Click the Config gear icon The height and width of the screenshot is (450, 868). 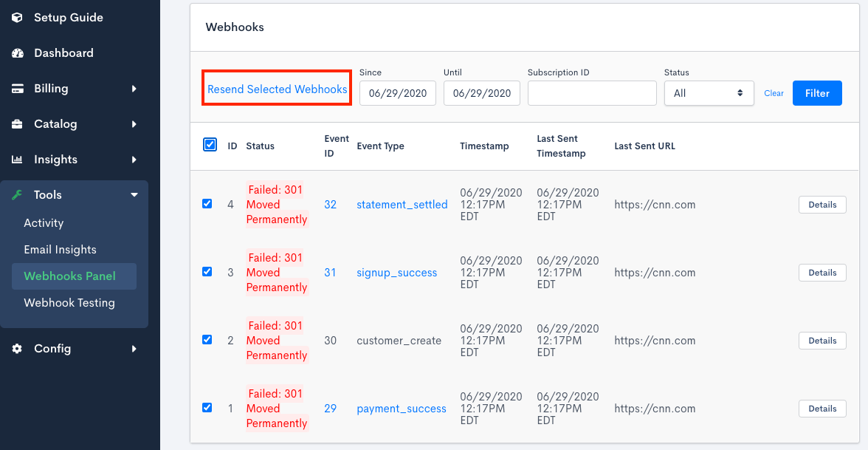[x=18, y=349]
